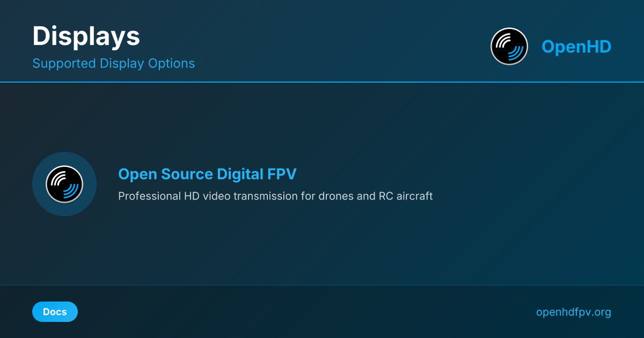This screenshot has height=338, width=644.
Task: Select the Displays page title
Action: click(86, 36)
